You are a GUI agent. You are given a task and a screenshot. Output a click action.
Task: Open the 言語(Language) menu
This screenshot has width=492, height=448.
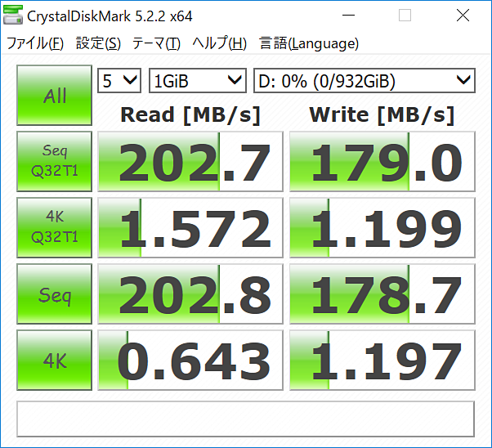(x=309, y=43)
